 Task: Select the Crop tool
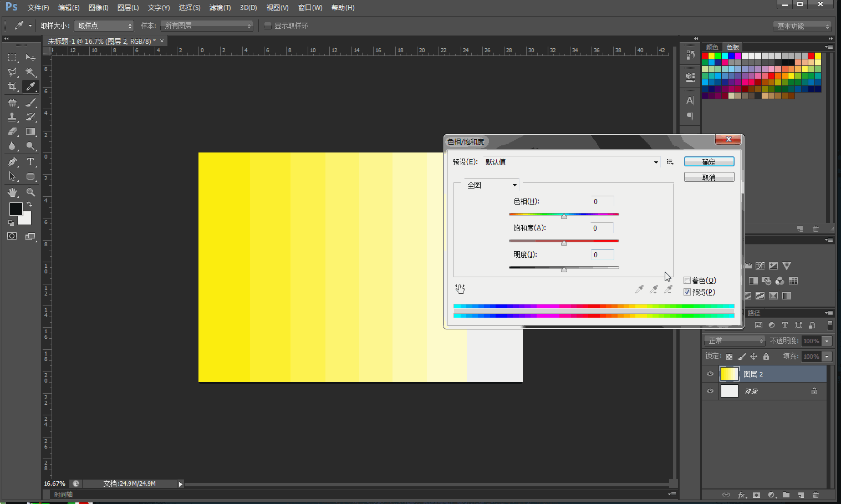(12, 86)
